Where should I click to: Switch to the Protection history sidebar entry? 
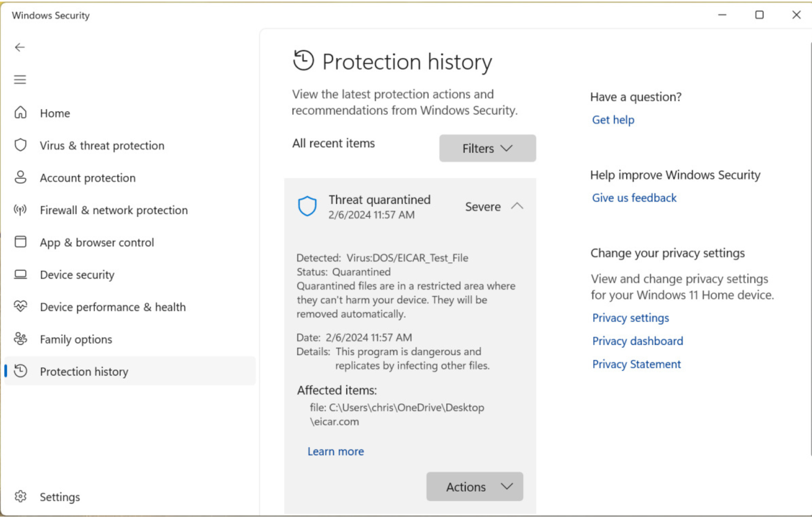pyautogui.click(x=84, y=371)
